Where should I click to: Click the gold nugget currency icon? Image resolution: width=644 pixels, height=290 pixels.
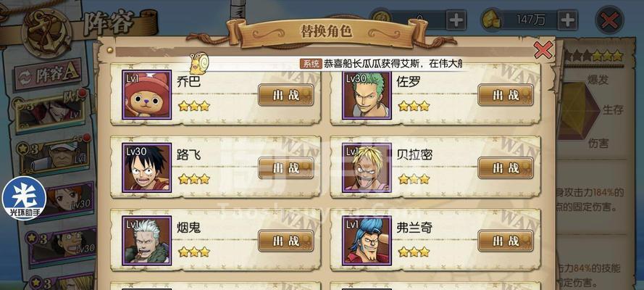[491, 20]
